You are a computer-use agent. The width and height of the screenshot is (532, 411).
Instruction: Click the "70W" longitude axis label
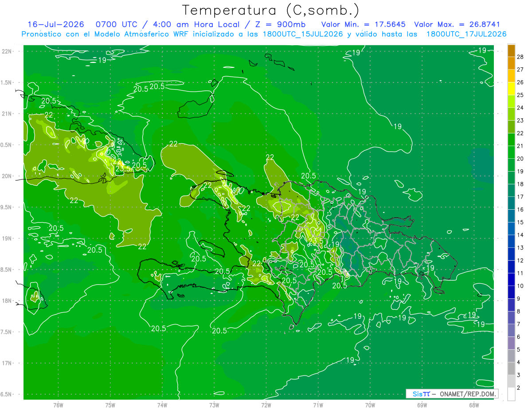[370, 405]
